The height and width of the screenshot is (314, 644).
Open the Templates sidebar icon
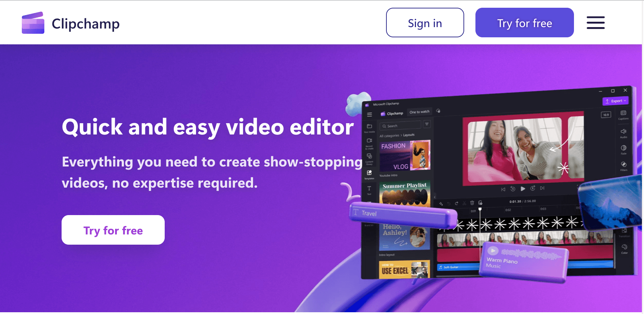coord(369,173)
